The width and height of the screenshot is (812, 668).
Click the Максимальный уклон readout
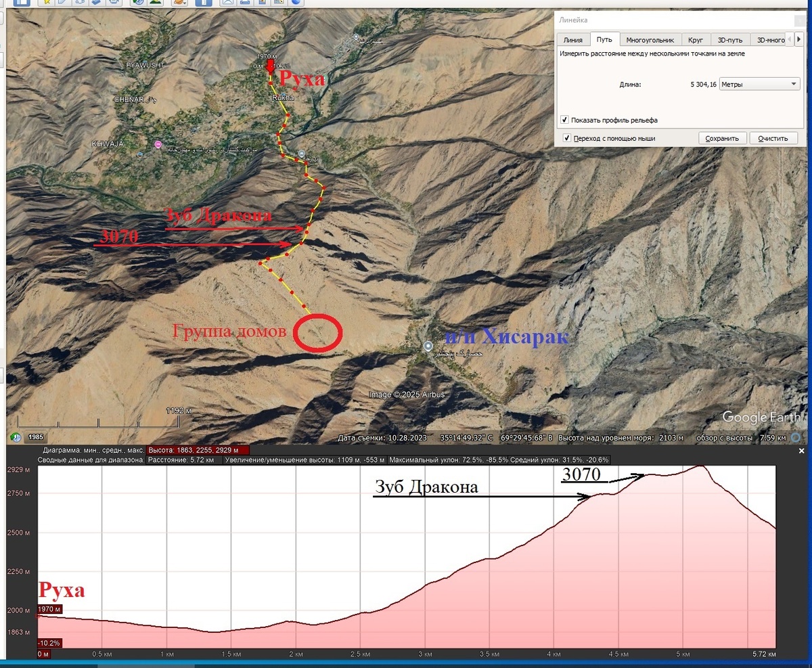[450, 460]
